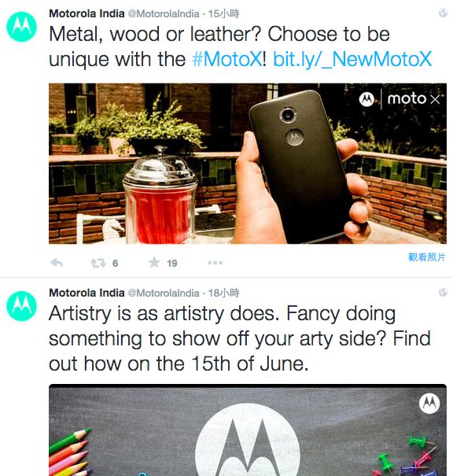Open Motorola India avatar on second tweet
453x476 pixels.
point(21,306)
